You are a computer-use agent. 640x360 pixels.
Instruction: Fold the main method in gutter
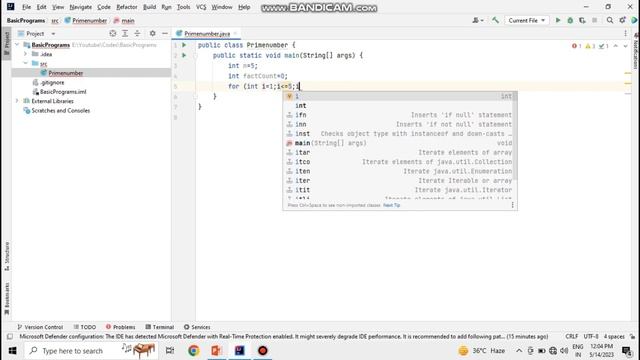click(196, 55)
